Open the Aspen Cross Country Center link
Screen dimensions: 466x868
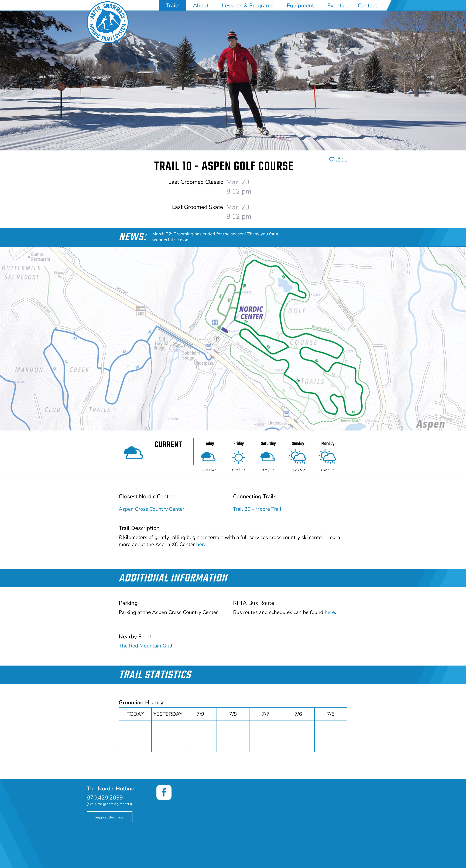point(152,509)
